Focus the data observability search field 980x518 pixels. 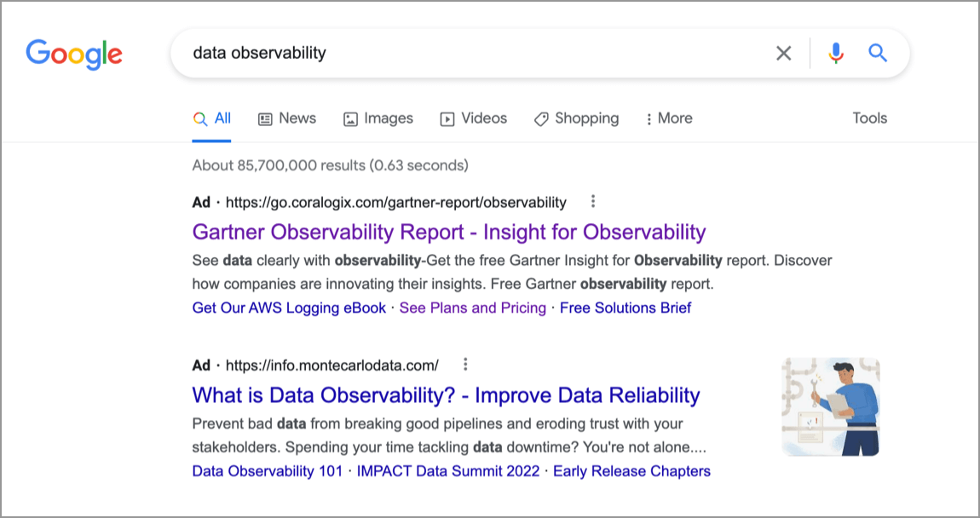click(475, 53)
